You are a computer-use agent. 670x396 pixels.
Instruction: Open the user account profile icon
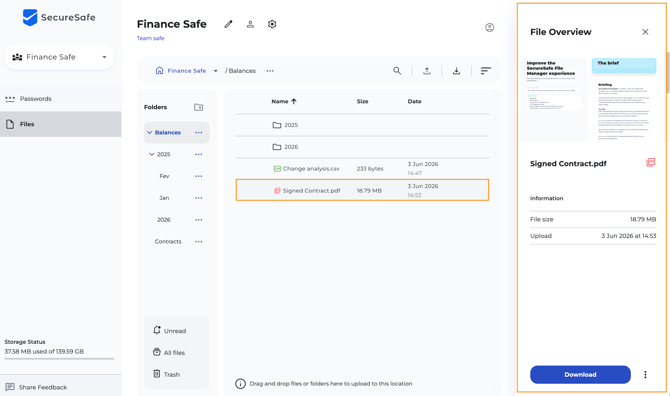point(490,28)
